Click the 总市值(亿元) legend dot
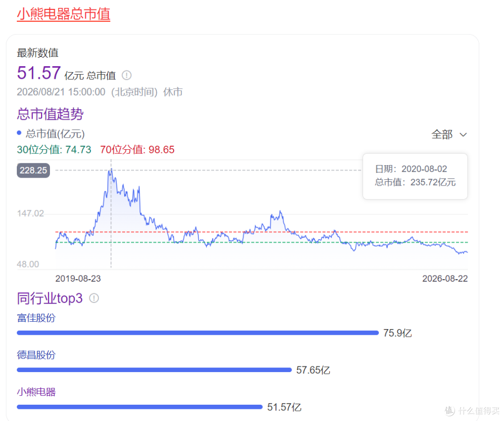Screen dimensions: 504x421 19,132
